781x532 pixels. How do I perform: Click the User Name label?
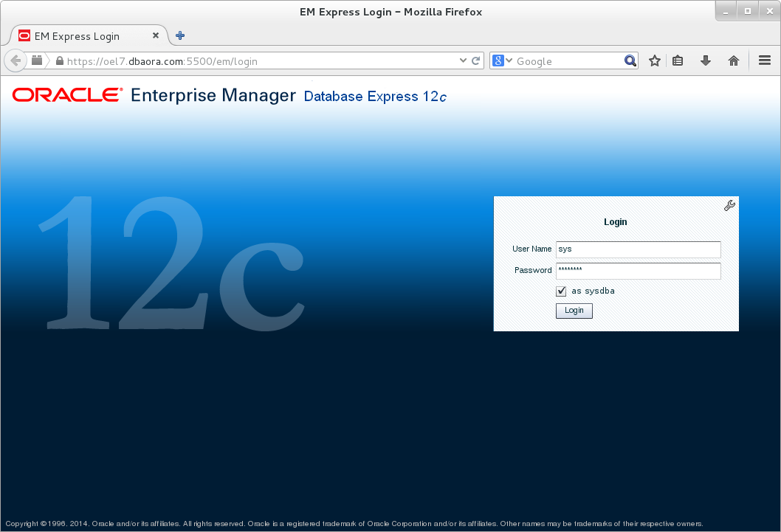coord(531,249)
